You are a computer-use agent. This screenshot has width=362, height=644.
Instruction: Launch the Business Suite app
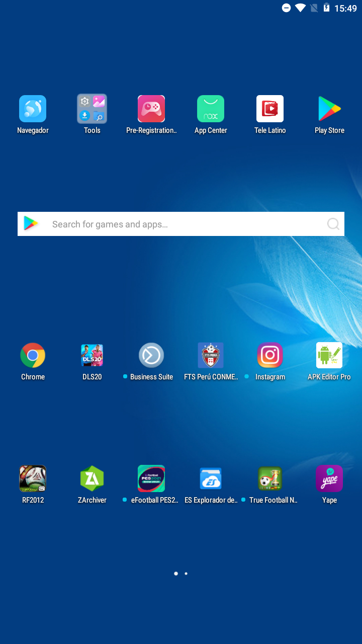(x=151, y=355)
